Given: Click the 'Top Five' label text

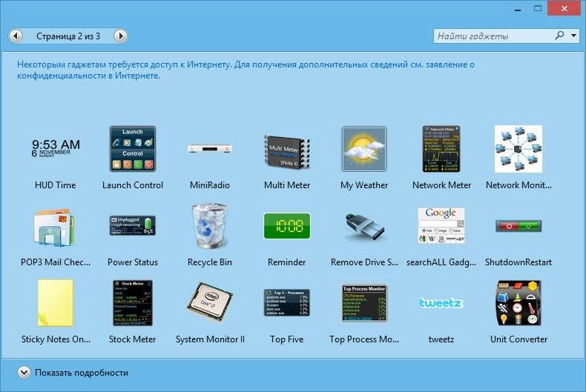Looking at the screenshot, I should pos(286,339).
